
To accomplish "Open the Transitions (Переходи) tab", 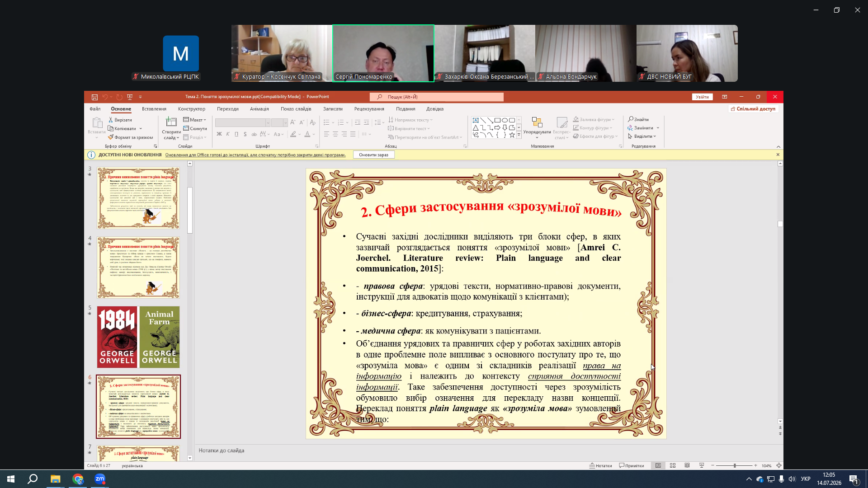I will [227, 109].
